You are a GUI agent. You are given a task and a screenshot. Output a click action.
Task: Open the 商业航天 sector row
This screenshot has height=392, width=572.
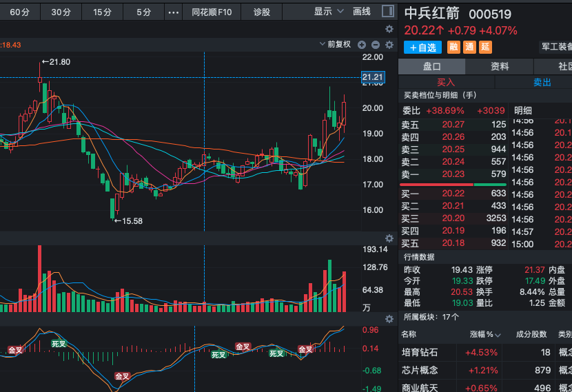point(485,386)
